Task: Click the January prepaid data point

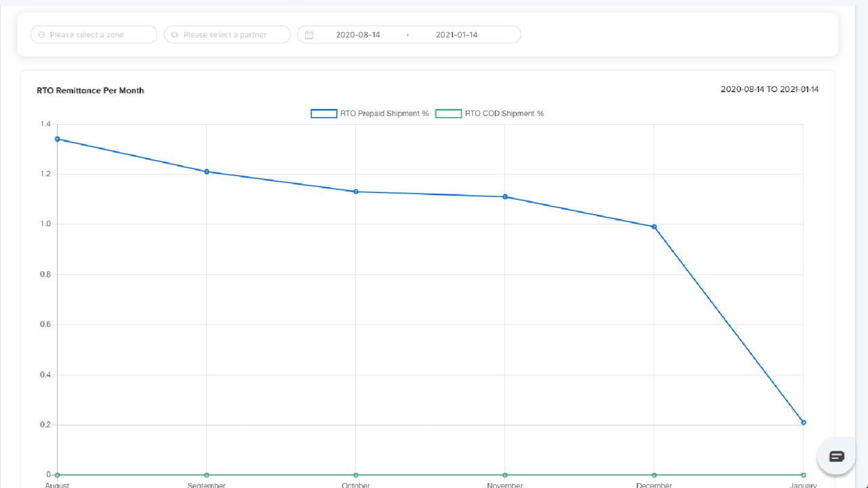Action: coord(804,422)
